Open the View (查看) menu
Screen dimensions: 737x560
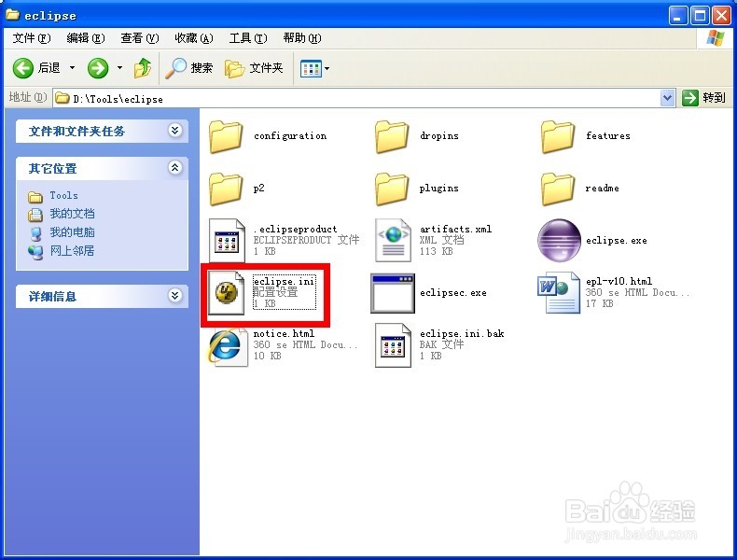pos(140,38)
